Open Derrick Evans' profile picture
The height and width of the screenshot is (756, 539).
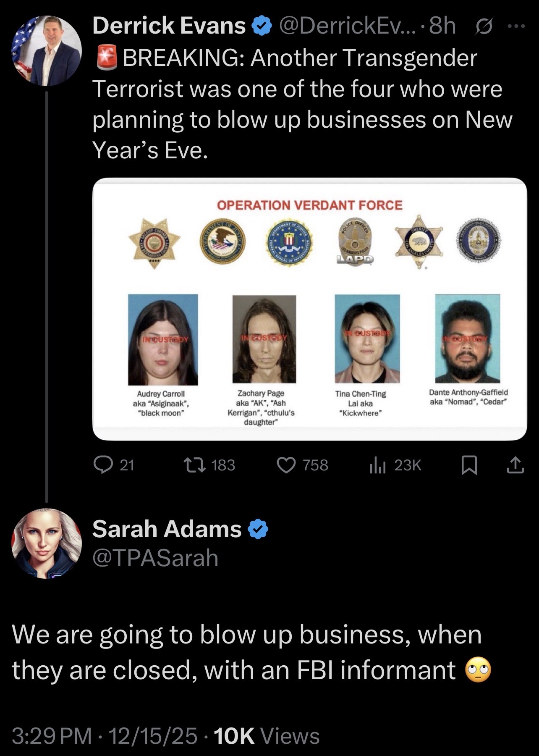pos(46,51)
